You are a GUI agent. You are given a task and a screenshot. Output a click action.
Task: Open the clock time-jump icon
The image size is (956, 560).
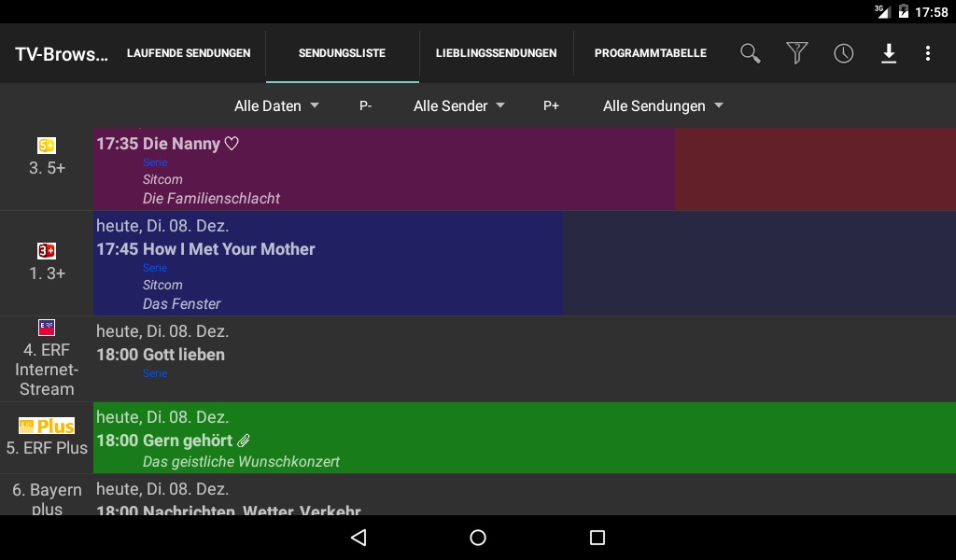click(x=844, y=53)
